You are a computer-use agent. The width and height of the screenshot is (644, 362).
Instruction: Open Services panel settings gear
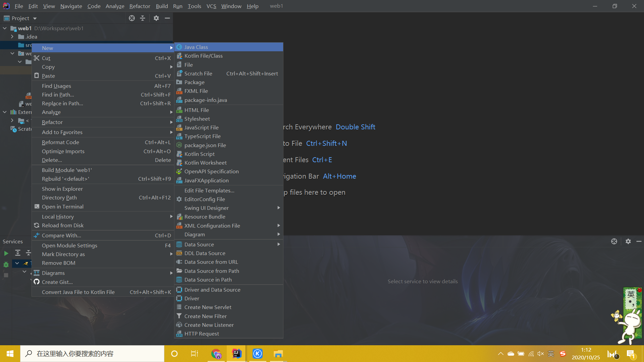point(628,241)
